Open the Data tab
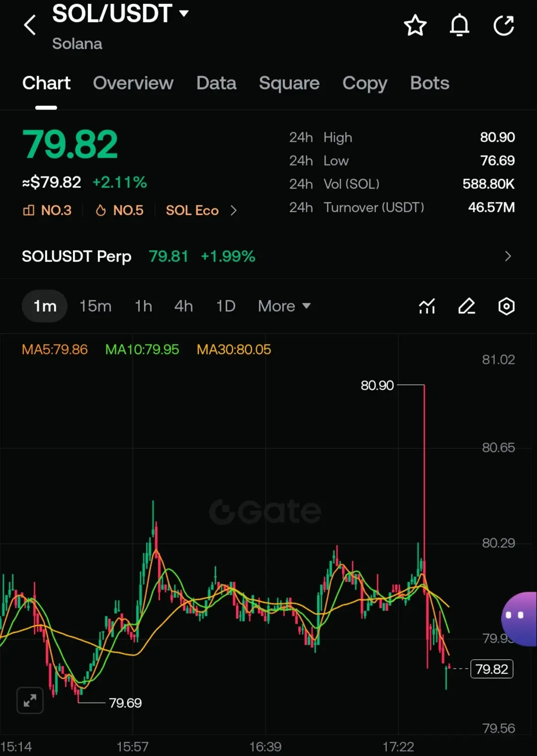The image size is (537, 756). (x=216, y=83)
